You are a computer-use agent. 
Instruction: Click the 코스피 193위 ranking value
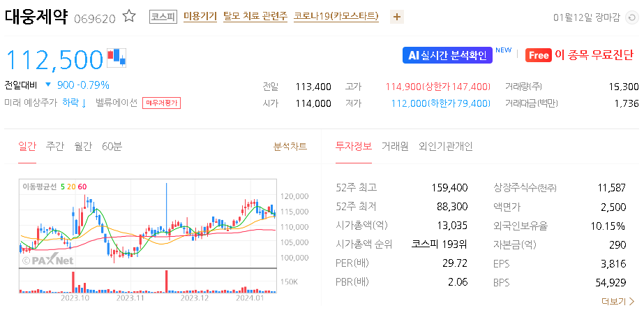[x=440, y=244]
